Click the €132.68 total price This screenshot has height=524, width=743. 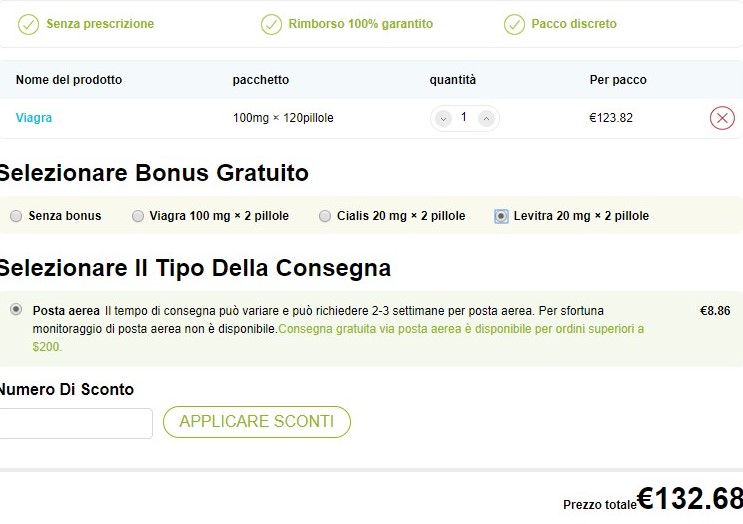point(689,498)
